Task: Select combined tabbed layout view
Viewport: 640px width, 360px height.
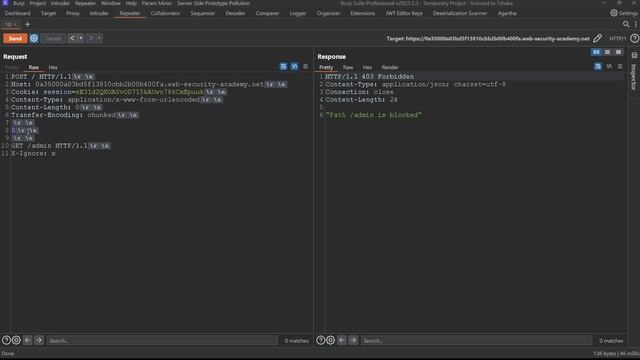Action: (618, 52)
